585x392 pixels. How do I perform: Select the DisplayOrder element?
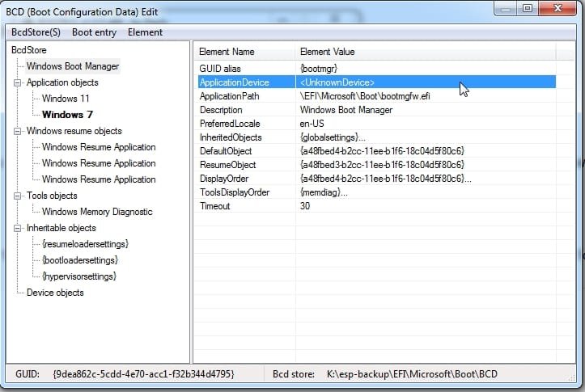click(224, 179)
